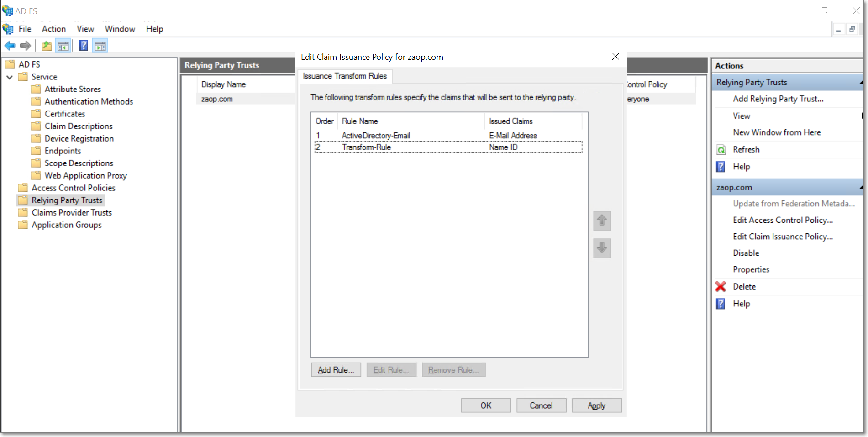This screenshot has width=868, height=437.
Task: Confirm the dialog with OK
Action: 486,405
